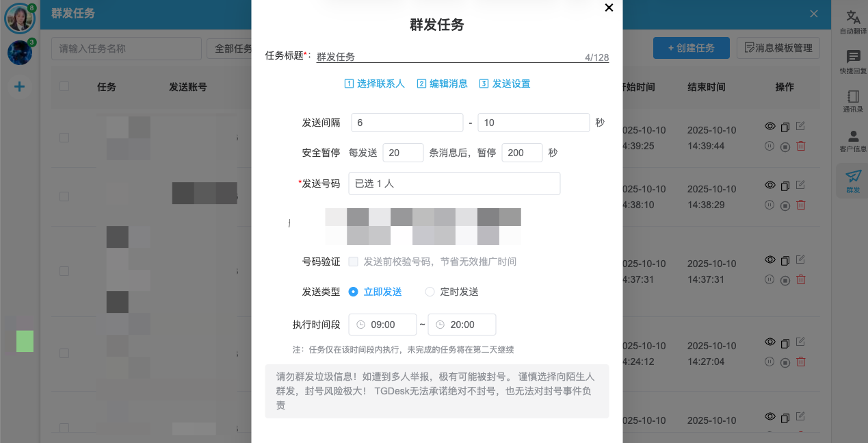Open the 自动翻译 auto-translate sidebar icon
Viewport: 868px width, 443px height.
(x=853, y=22)
